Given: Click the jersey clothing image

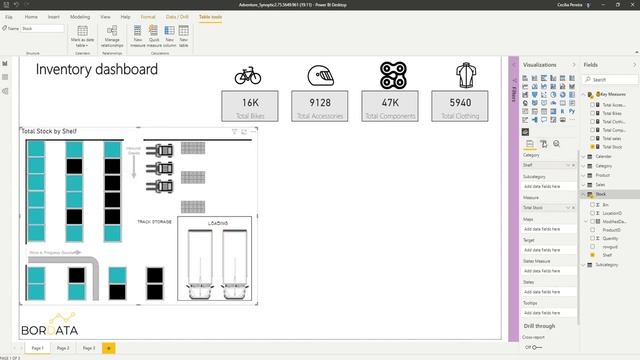Looking at the screenshot, I should pyautogui.click(x=466, y=75).
